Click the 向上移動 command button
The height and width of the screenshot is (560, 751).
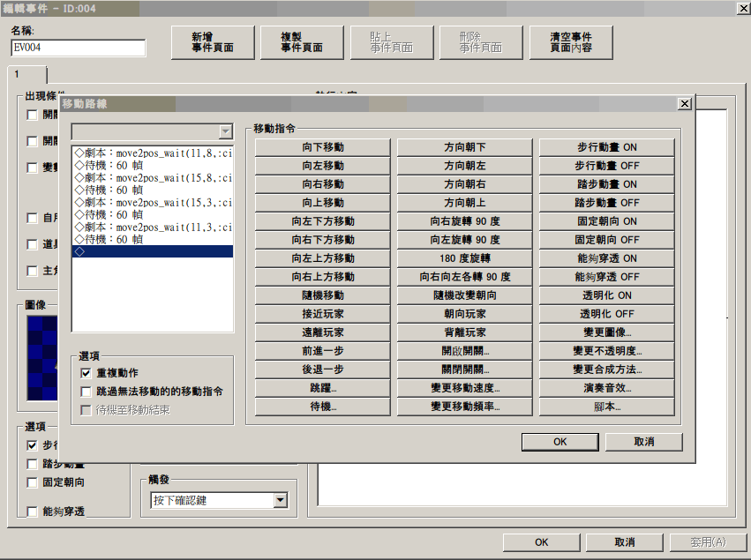click(323, 203)
